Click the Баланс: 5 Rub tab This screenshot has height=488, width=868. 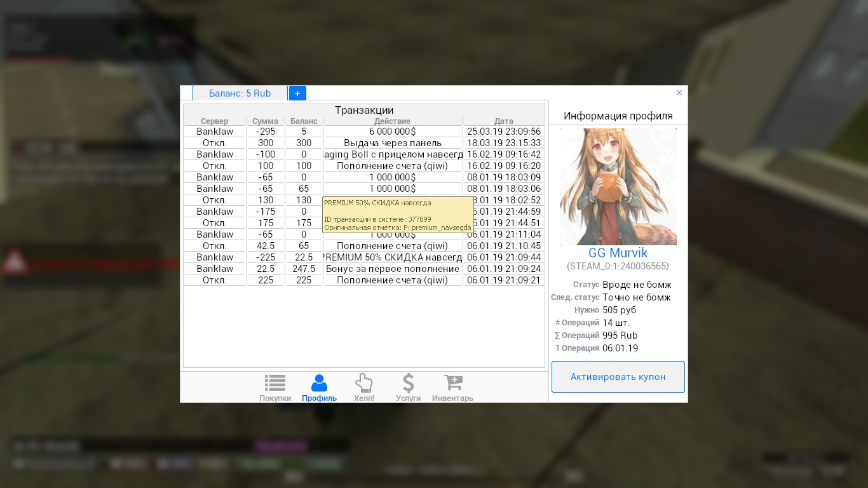pos(240,93)
